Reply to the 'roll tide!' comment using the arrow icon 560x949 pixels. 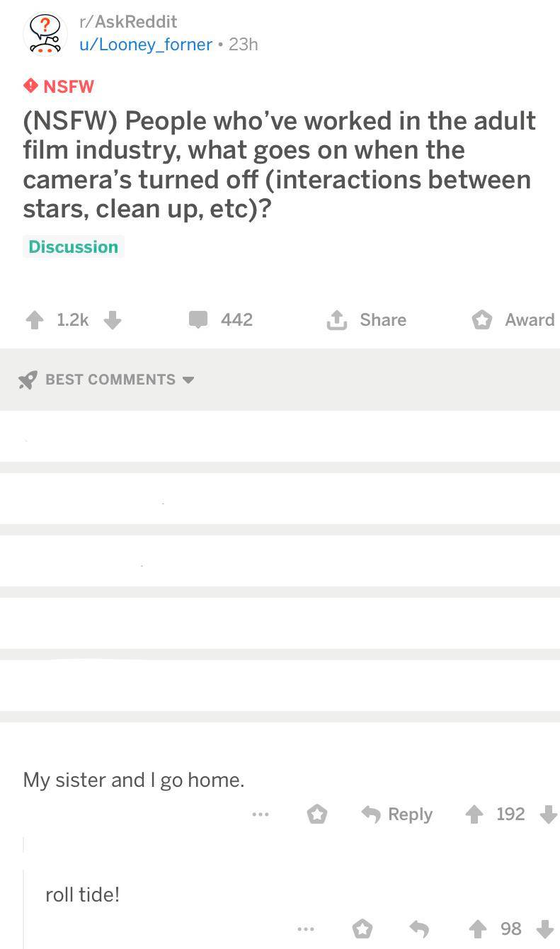coord(419,928)
